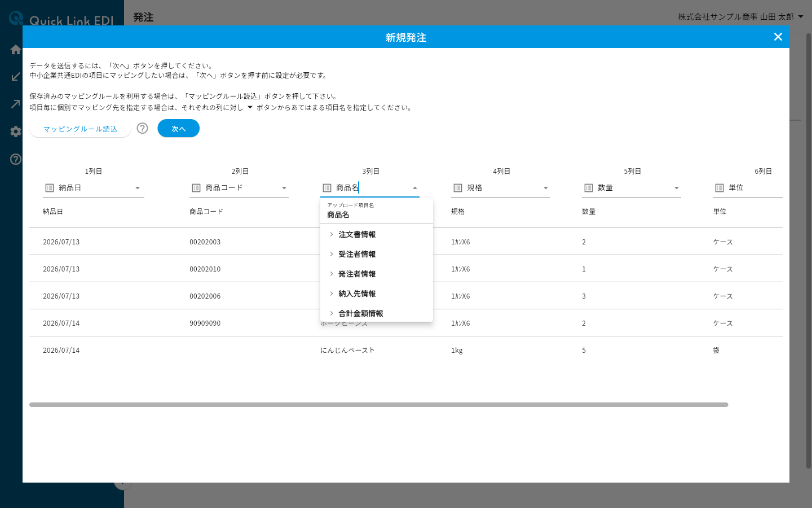The height and width of the screenshot is (508, 812).
Task: Open the 規格 mapping dropdown arrow
Action: pyautogui.click(x=546, y=188)
